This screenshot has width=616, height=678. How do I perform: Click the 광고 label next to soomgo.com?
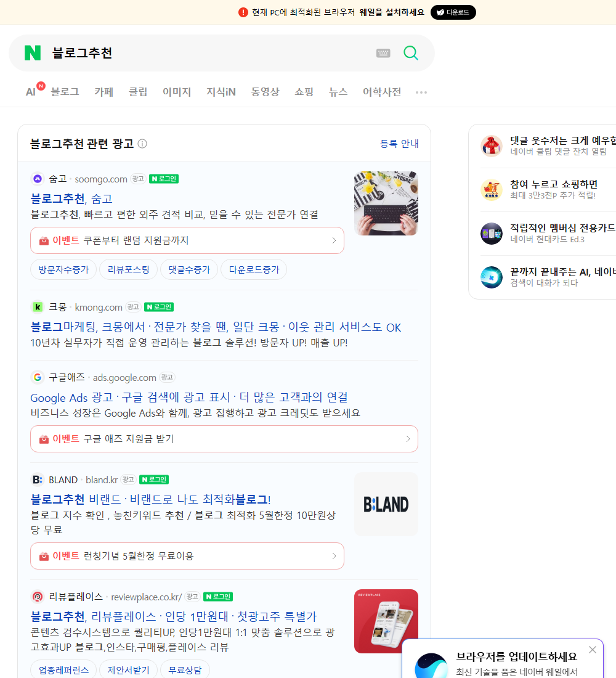tap(138, 179)
